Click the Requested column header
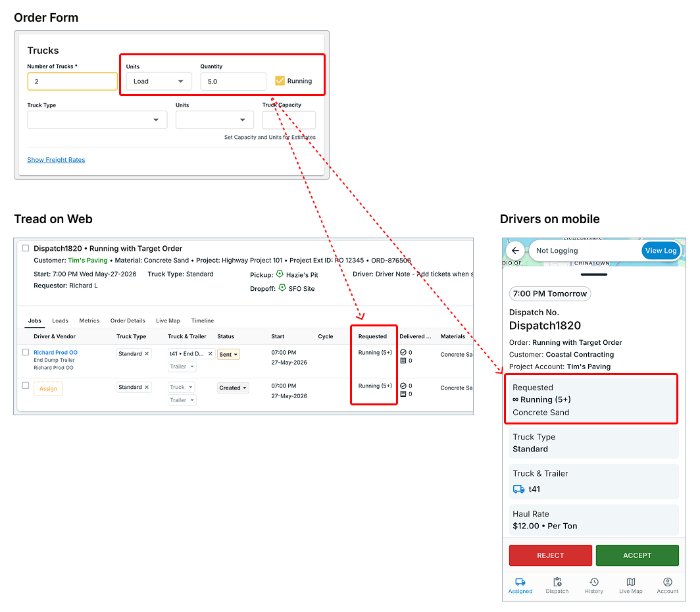The image size is (700, 612). pyautogui.click(x=372, y=336)
